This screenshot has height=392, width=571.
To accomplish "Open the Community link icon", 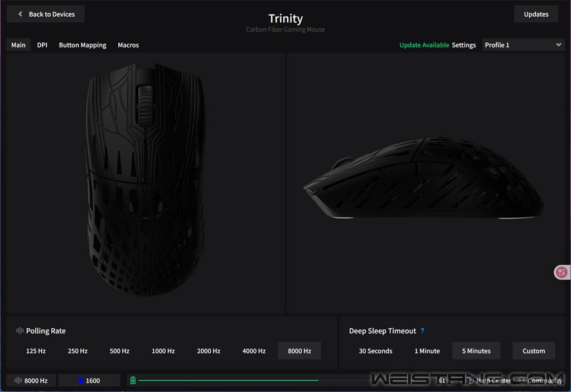I will [522, 381].
